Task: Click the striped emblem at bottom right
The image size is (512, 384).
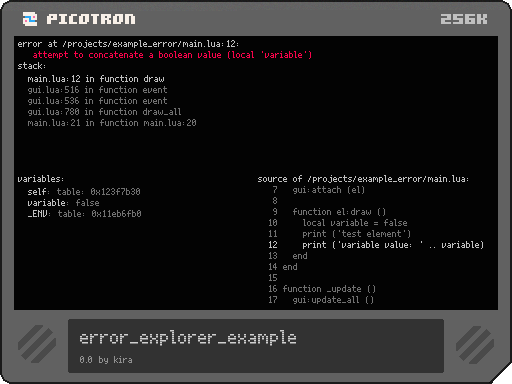Action: point(475,345)
